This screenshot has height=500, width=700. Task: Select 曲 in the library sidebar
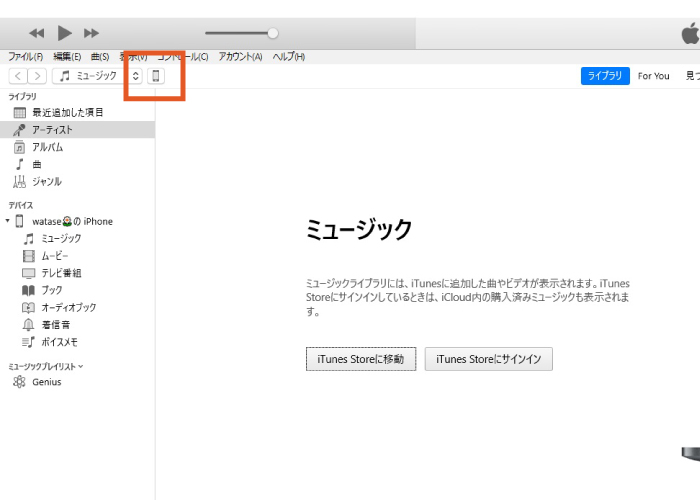pos(78,164)
